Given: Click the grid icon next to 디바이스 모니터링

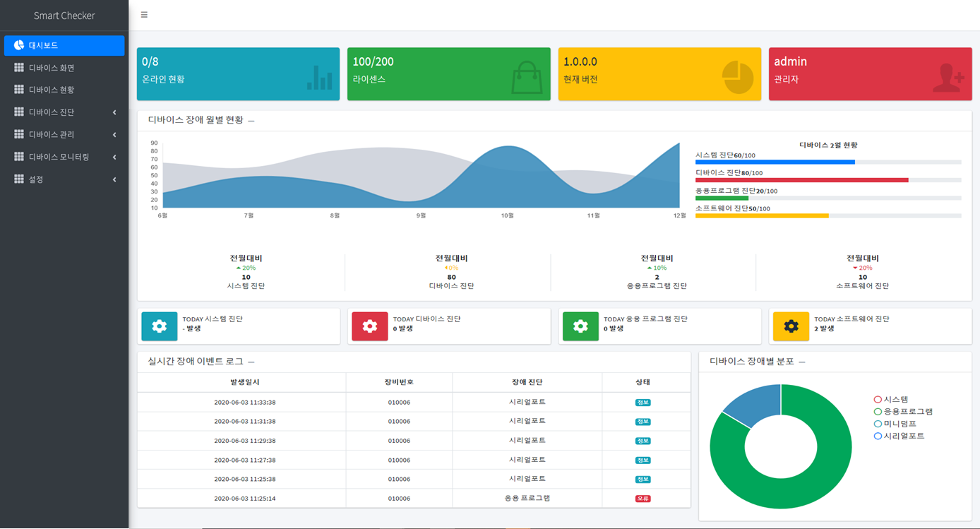Looking at the screenshot, I should [x=19, y=157].
